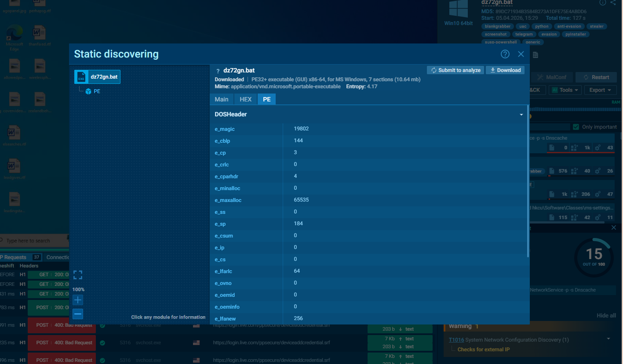
Task: Open the Export dropdown
Action: pos(600,90)
